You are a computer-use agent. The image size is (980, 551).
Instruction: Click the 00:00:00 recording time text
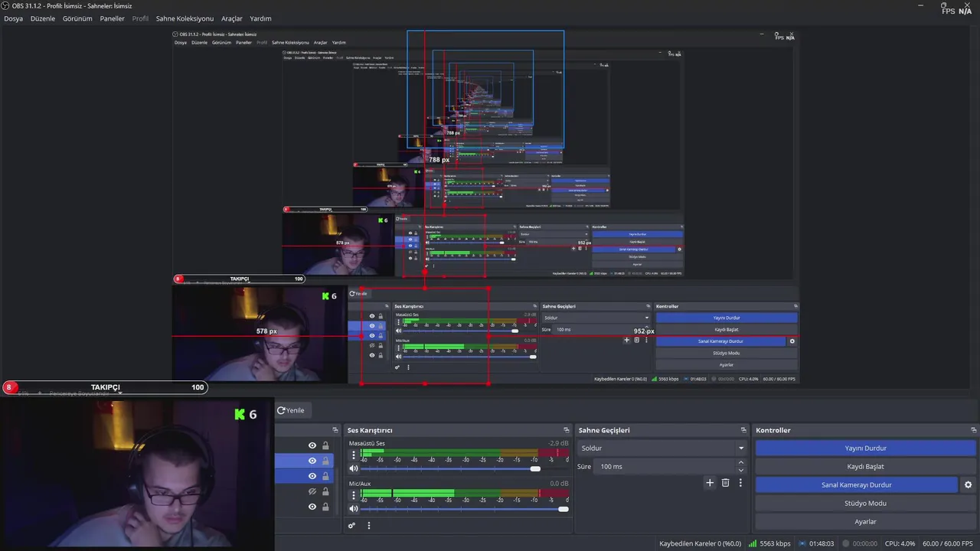tap(864, 543)
